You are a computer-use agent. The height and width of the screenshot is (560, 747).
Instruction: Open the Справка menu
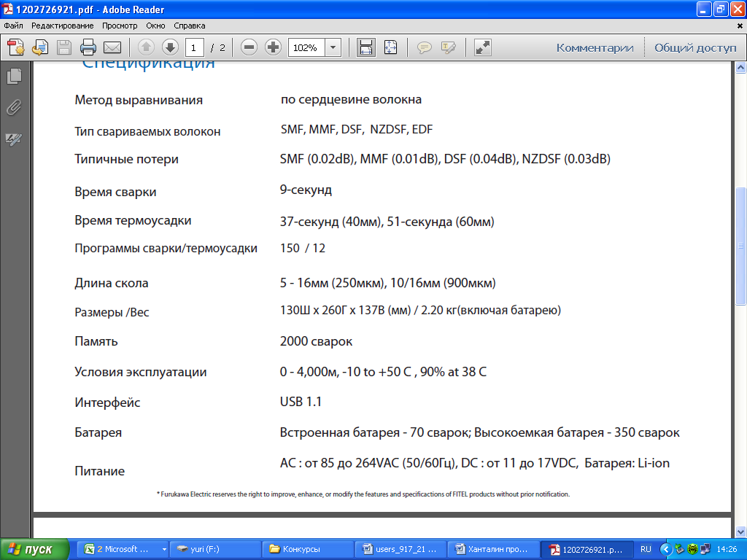pyautogui.click(x=189, y=26)
